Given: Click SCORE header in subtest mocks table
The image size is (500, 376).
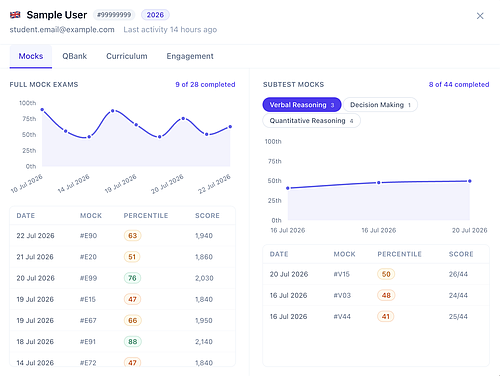Looking at the screenshot, I should [461, 254].
